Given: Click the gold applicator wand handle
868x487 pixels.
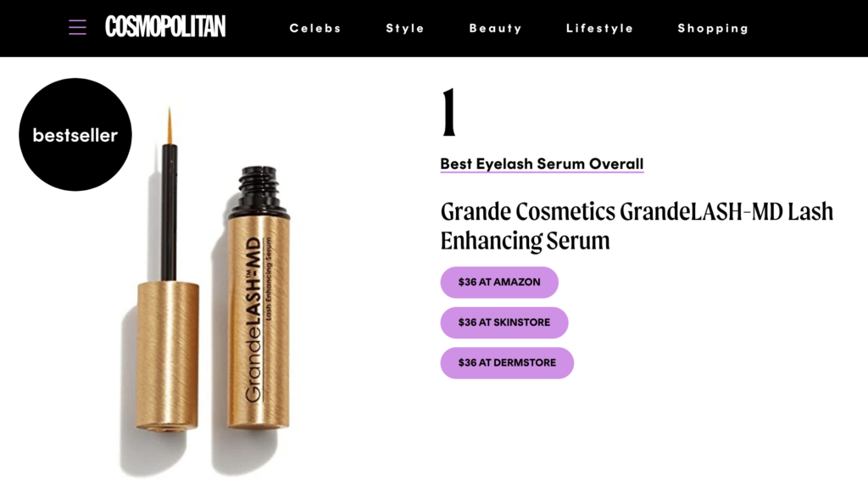Looking at the screenshot, I should click(168, 355).
